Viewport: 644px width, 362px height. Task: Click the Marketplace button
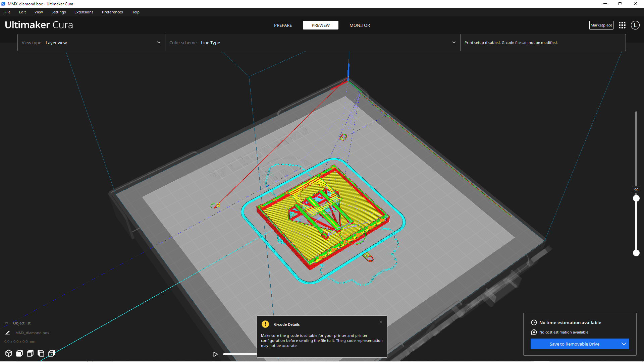click(x=601, y=25)
